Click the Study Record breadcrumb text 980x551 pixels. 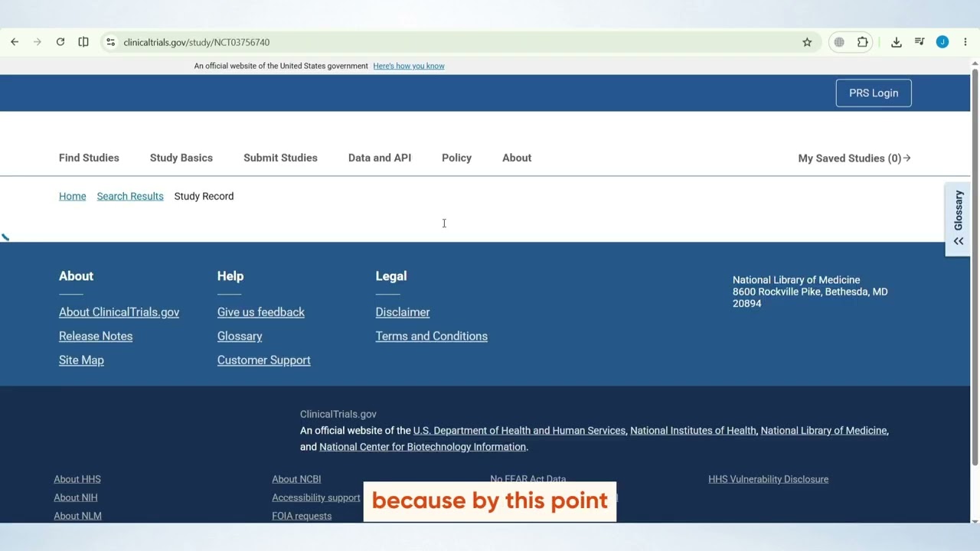coord(204,196)
